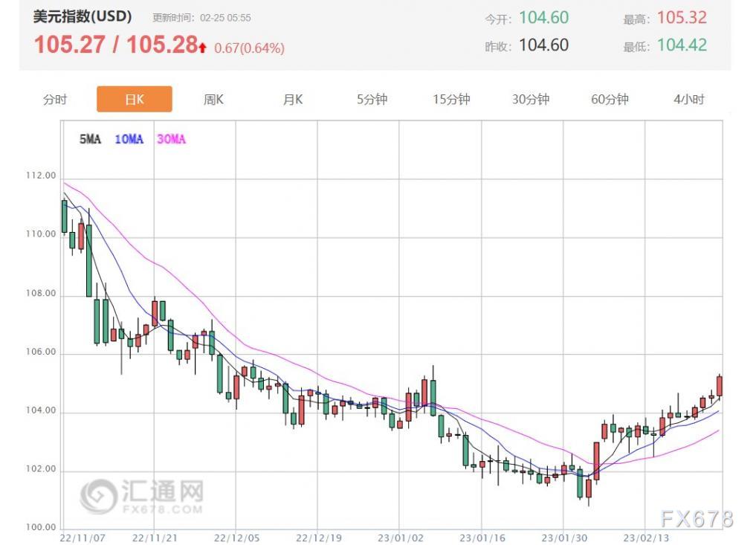Click the 5MA legend label
Viewport: 756px width, 545px height.
[x=89, y=139]
